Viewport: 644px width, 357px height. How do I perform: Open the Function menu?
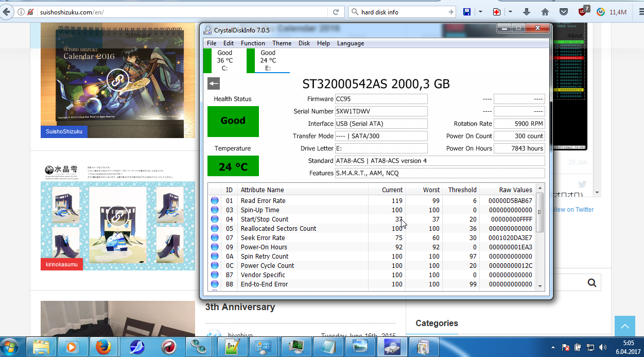253,43
